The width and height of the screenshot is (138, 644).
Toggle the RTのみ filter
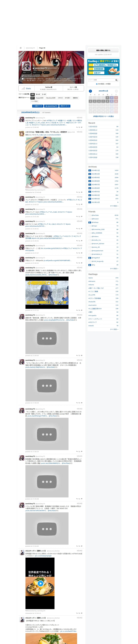(x=61, y=98)
